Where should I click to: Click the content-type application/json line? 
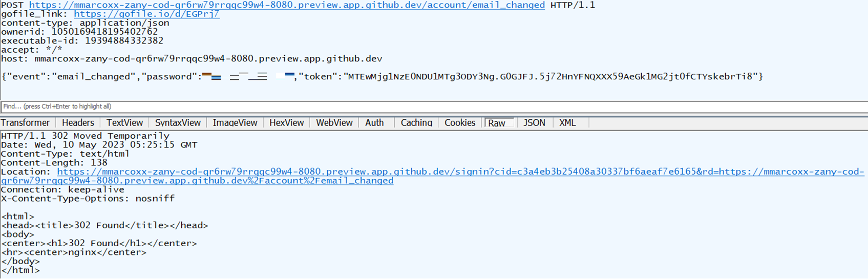tap(85, 23)
